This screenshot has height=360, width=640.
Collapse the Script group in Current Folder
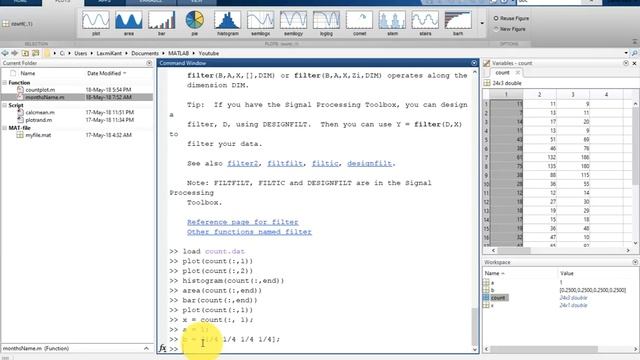click(x=4, y=105)
